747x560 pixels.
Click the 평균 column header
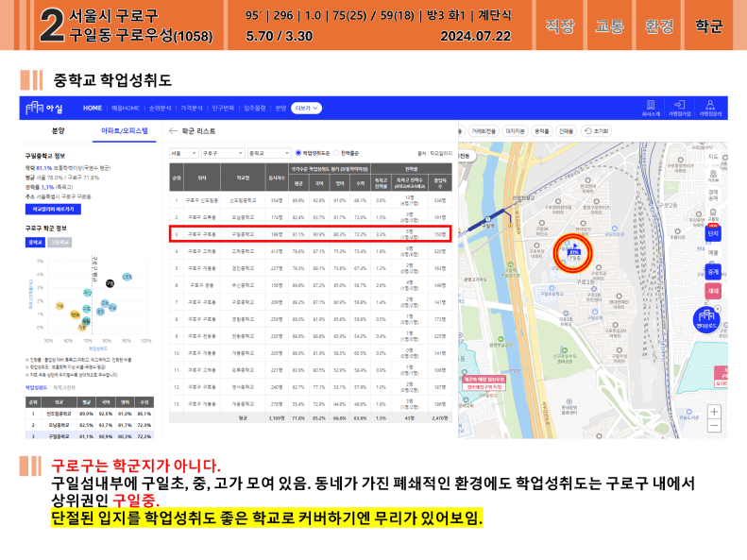tap(298, 183)
